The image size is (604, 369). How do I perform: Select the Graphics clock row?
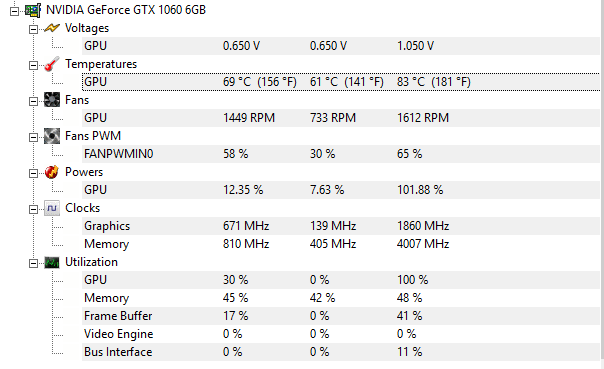tap(341, 226)
